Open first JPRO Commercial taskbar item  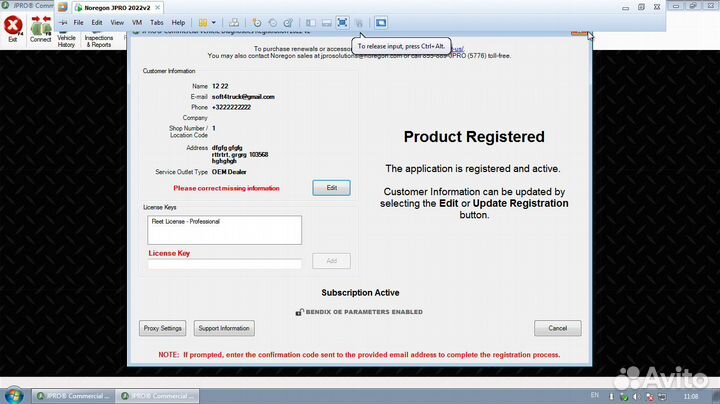(x=73, y=396)
